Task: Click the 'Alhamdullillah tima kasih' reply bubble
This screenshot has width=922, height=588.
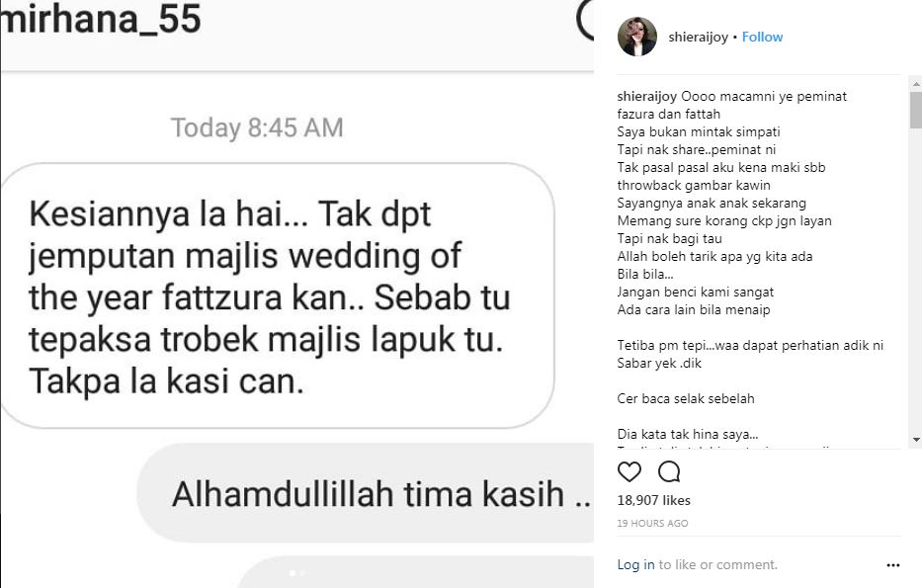Action: pos(366,493)
